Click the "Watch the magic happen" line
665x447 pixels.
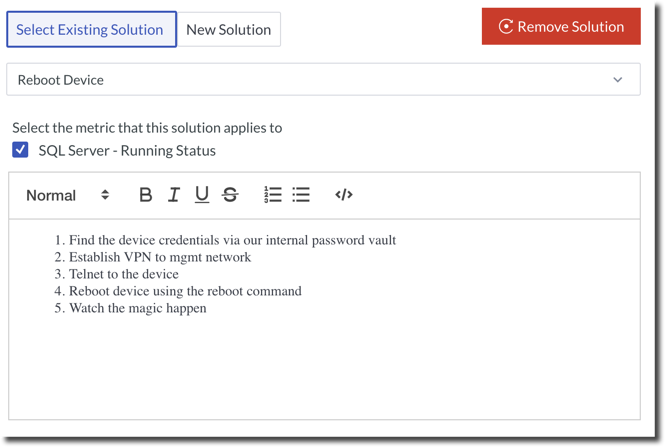pos(137,308)
